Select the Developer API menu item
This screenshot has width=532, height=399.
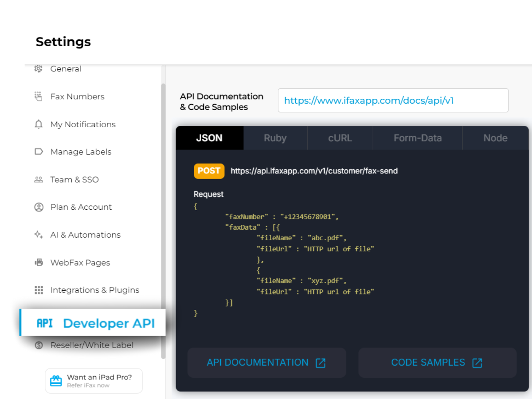tap(93, 322)
